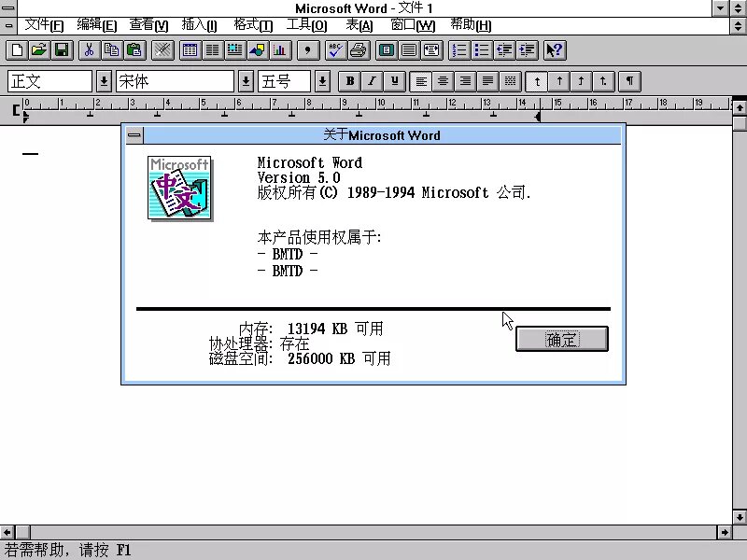747x560 pixels.
Task: Click the Copy toolbar icon
Action: click(112, 50)
